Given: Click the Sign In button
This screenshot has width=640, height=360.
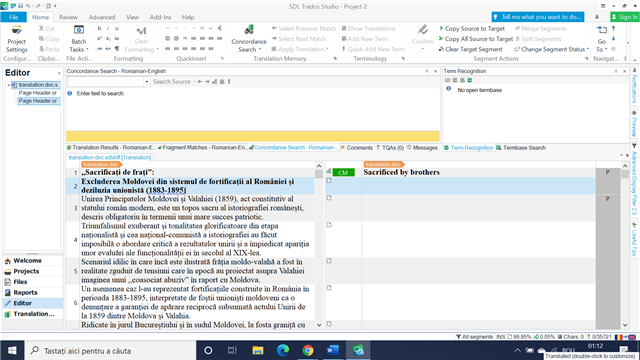Looking at the screenshot, I should click(x=624, y=17).
